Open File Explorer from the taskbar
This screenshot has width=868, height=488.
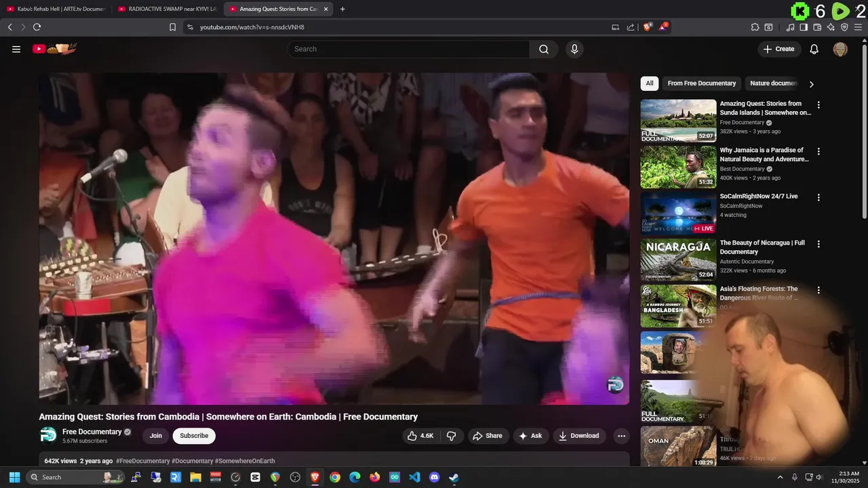pos(195,477)
